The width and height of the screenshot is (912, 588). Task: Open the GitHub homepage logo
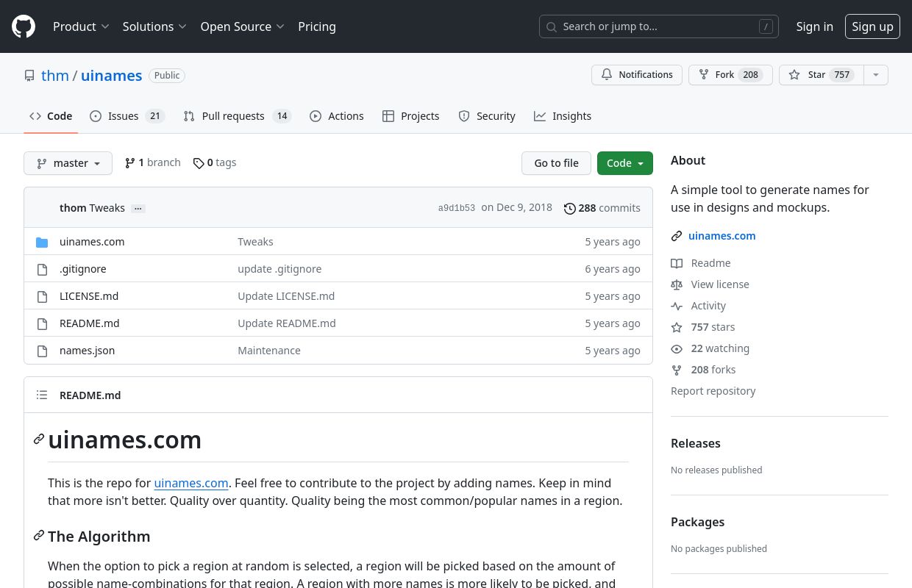(x=24, y=26)
